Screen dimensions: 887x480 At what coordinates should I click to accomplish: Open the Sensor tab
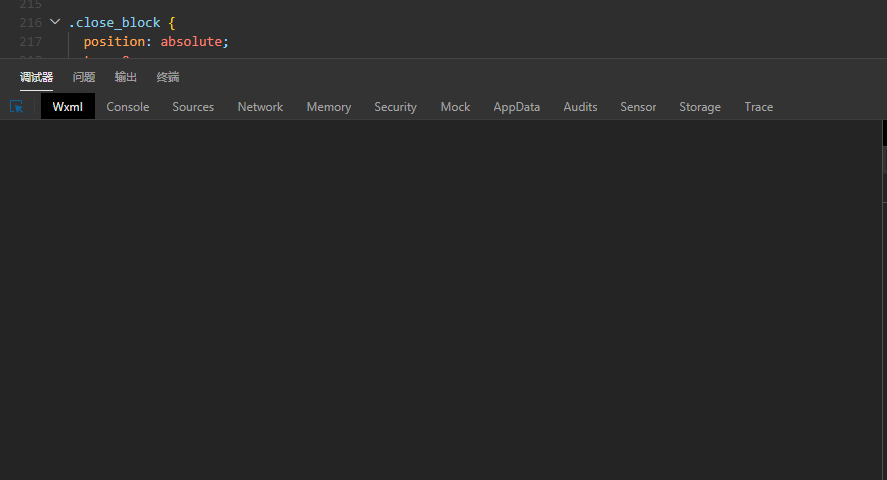[638, 107]
